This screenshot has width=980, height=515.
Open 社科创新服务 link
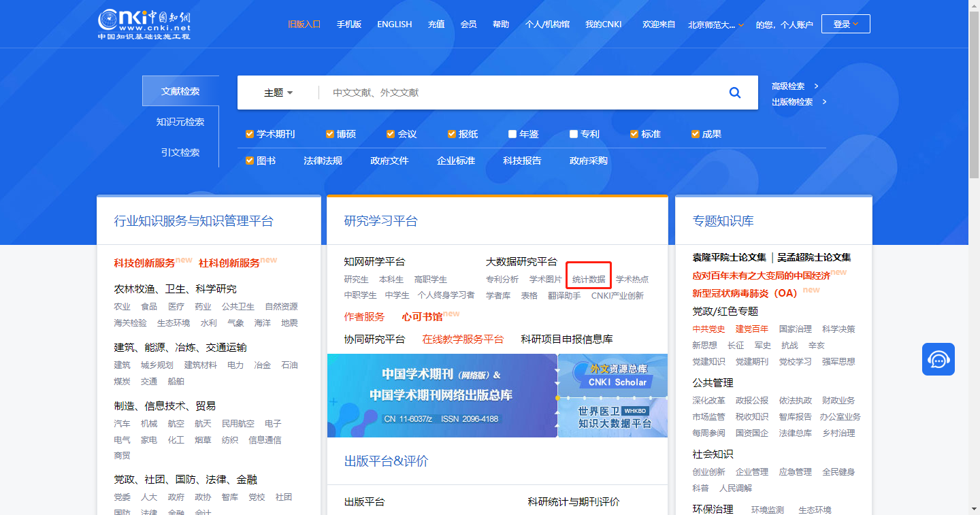tap(229, 263)
